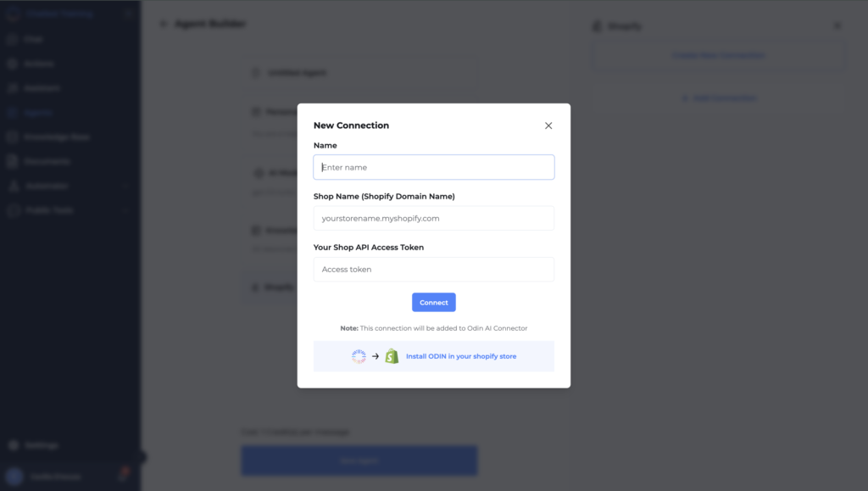The width and height of the screenshot is (868, 491).
Task: Collapse the sidebar using the top chevron
Action: coord(129,14)
